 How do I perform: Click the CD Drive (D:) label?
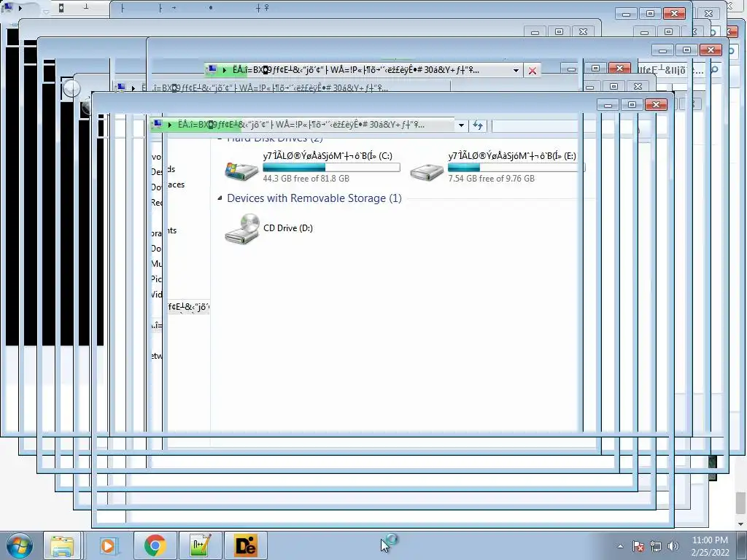(288, 228)
